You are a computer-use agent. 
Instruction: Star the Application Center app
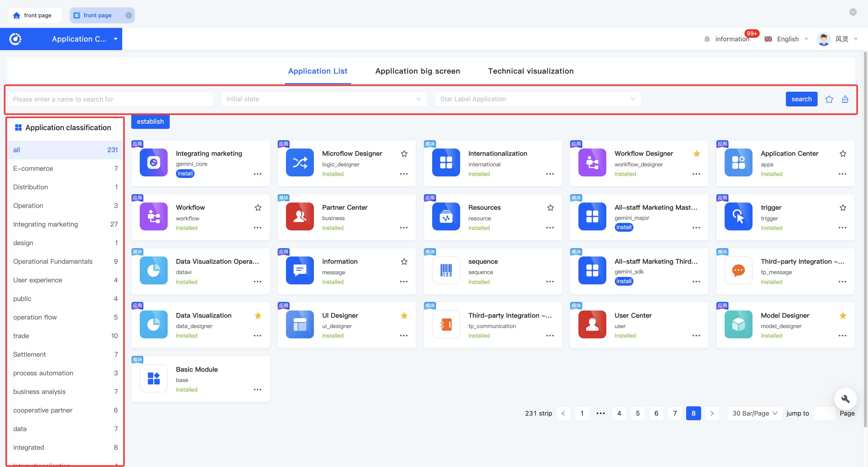click(x=843, y=154)
